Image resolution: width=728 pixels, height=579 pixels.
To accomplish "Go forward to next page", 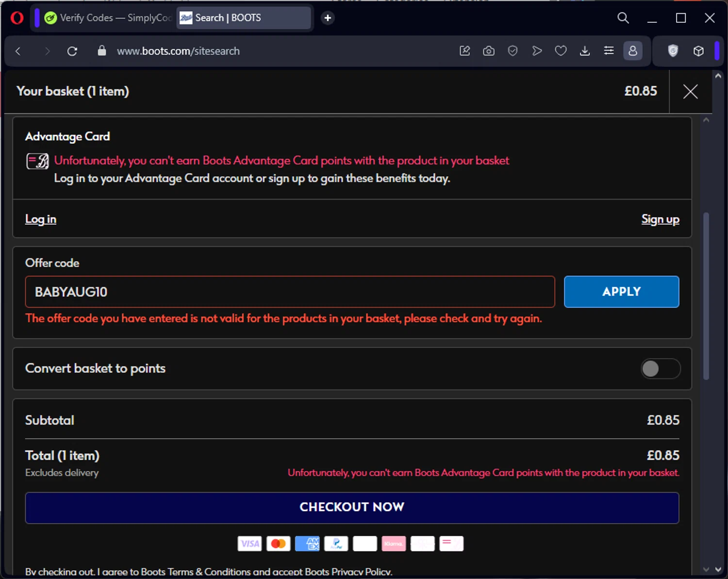I will (x=47, y=51).
